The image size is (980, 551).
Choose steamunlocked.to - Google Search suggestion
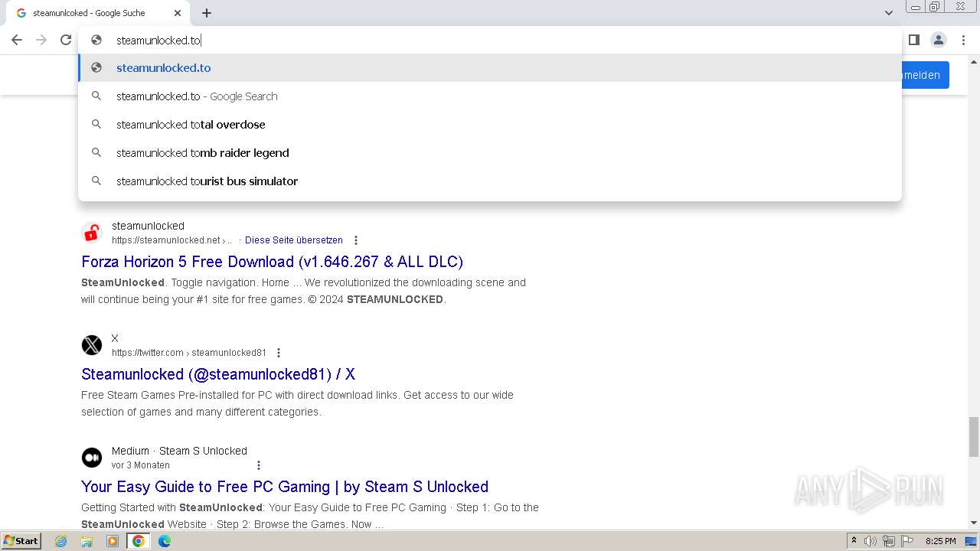pyautogui.click(x=490, y=96)
